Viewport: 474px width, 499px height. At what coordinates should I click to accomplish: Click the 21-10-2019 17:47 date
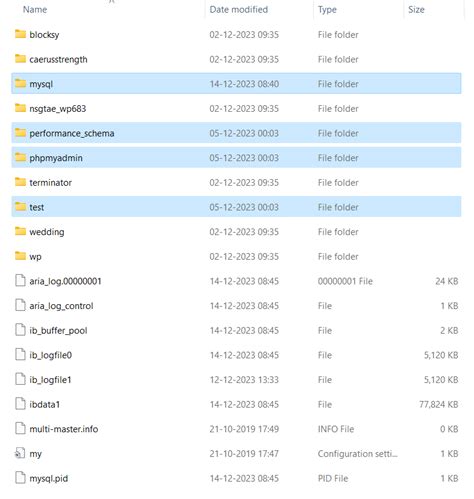[x=244, y=454]
